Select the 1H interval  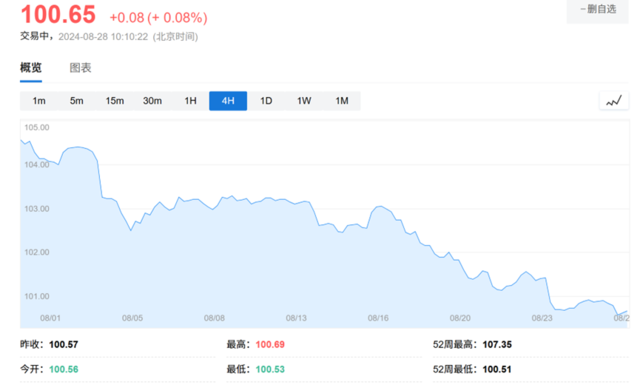pos(191,101)
